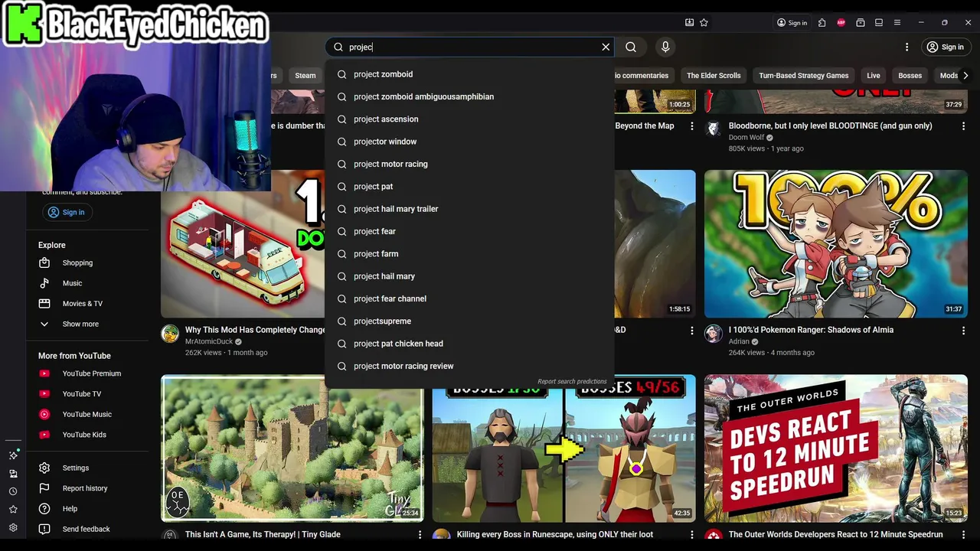This screenshot has width=980, height=551.
Task: Select the Live filter chip
Action: pos(874,75)
